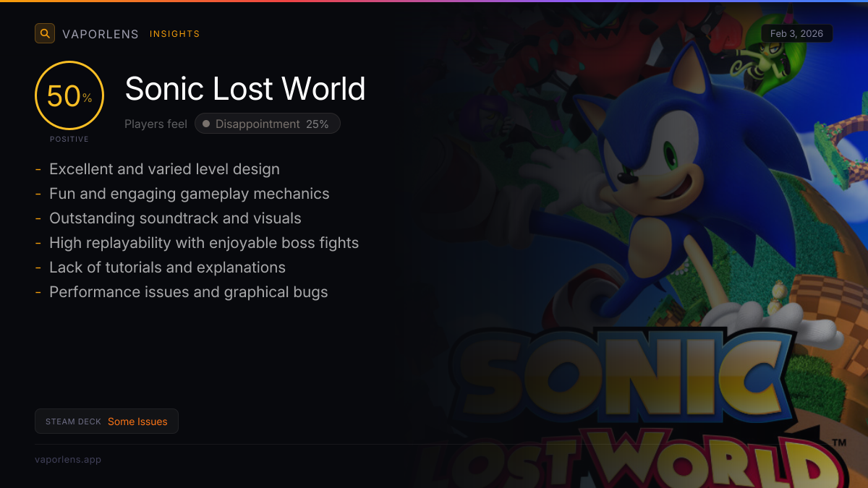Click 'High replayability with enjoyable boss fights'

(204, 243)
